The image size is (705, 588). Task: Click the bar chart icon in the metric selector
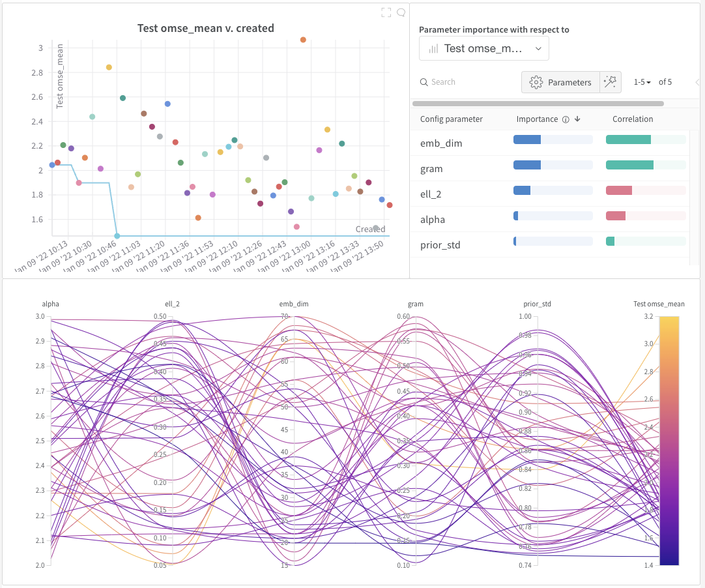(x=433, y=49)
